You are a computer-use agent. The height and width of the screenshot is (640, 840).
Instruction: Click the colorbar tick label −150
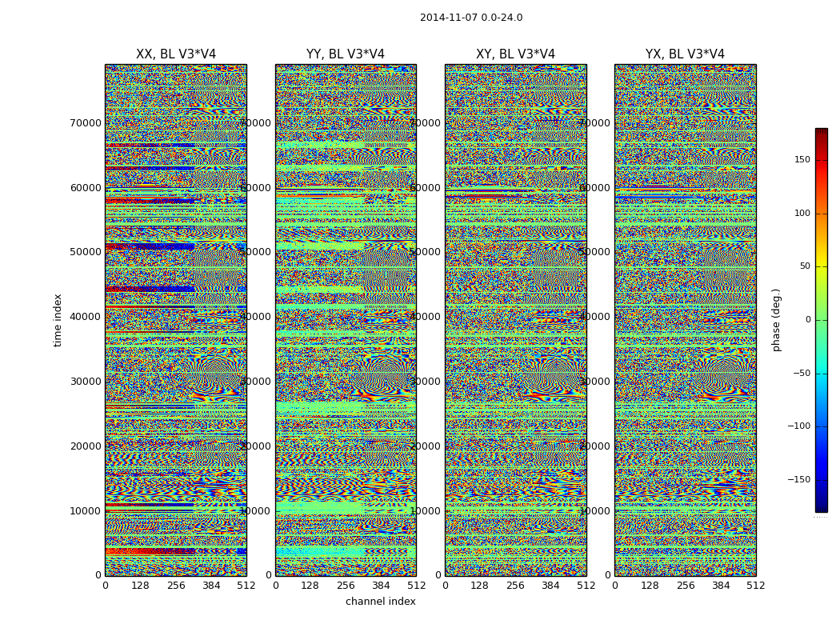click(x=799, y=479)
